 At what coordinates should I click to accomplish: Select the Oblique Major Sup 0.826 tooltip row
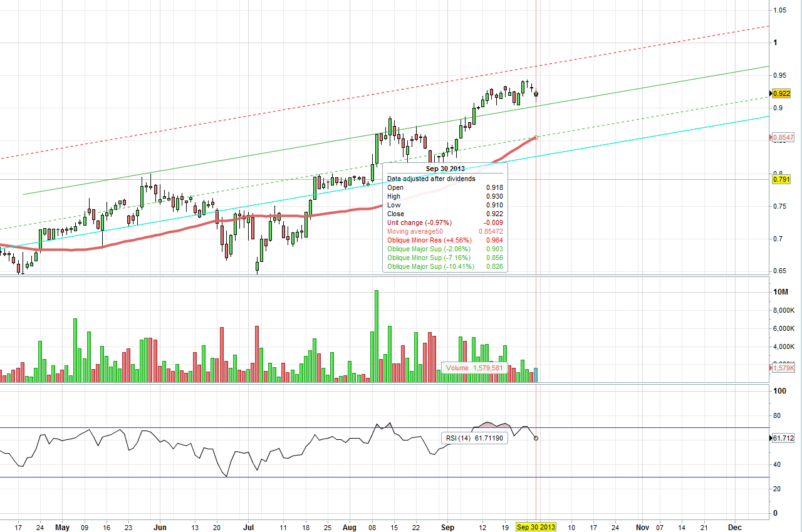[x=445, y=266]
